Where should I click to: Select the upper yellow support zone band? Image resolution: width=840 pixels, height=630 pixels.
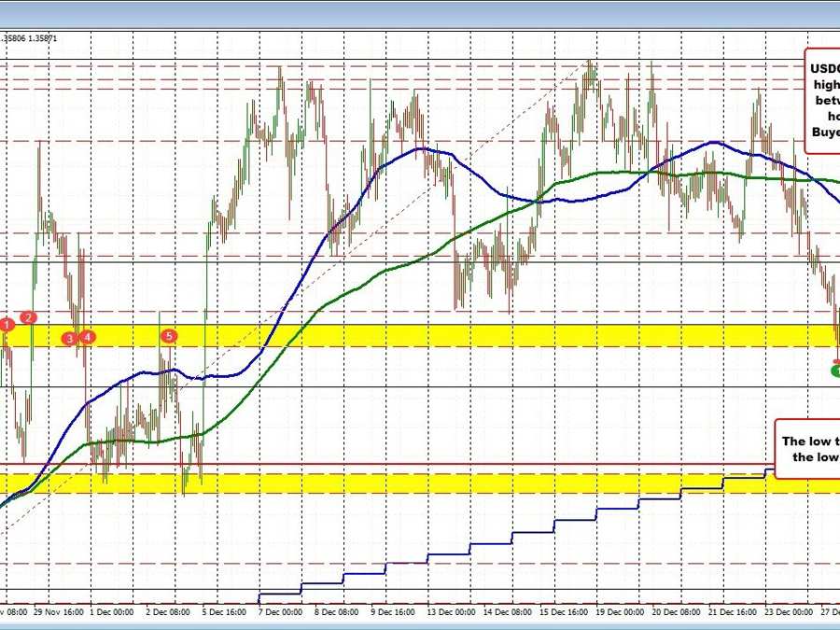click(x=420, y=335)
